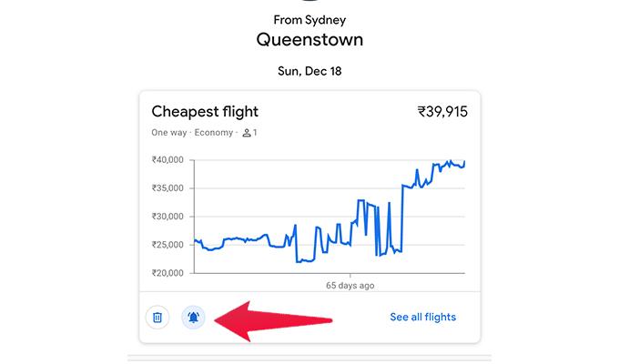This screenshot has width=619, height=364.
Task: Click the One way trip label
Action: (x=169, y=133)
